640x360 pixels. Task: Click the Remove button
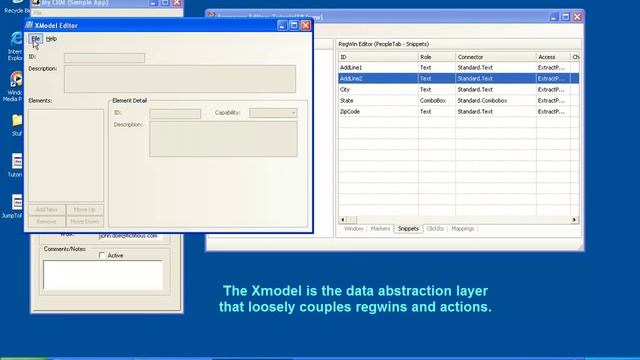(x=47, y=222)
